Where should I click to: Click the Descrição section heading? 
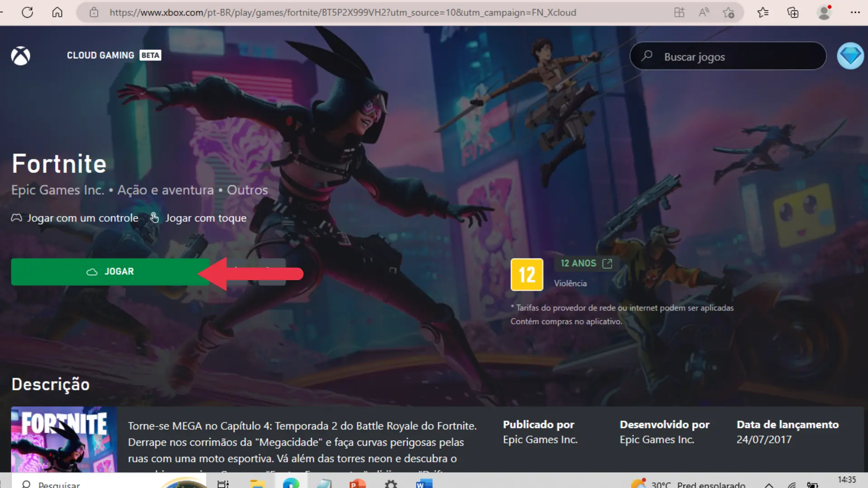51,384
